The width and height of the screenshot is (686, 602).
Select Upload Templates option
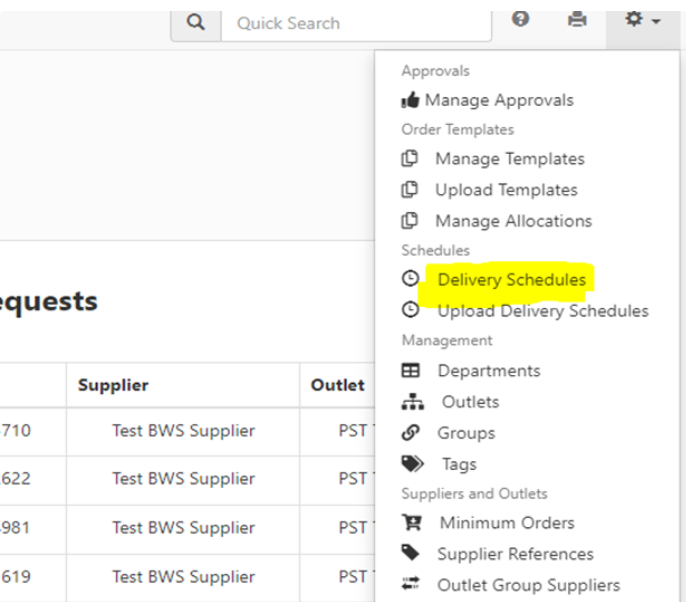pos(506,190)
